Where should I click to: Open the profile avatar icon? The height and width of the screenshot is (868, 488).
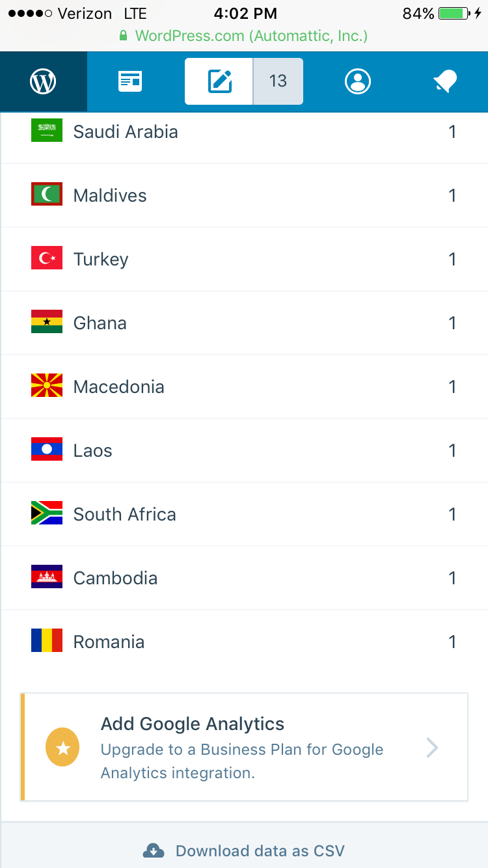point(358,81)
